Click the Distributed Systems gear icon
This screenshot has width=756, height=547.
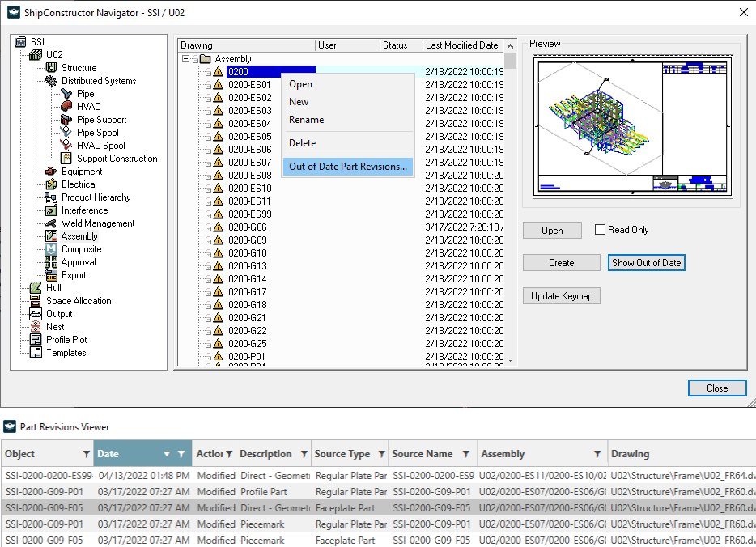coord(51,80)
